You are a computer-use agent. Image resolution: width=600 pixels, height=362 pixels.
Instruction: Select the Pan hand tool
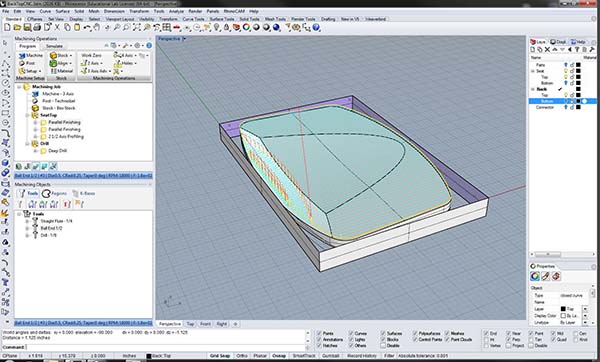point(97,27)
